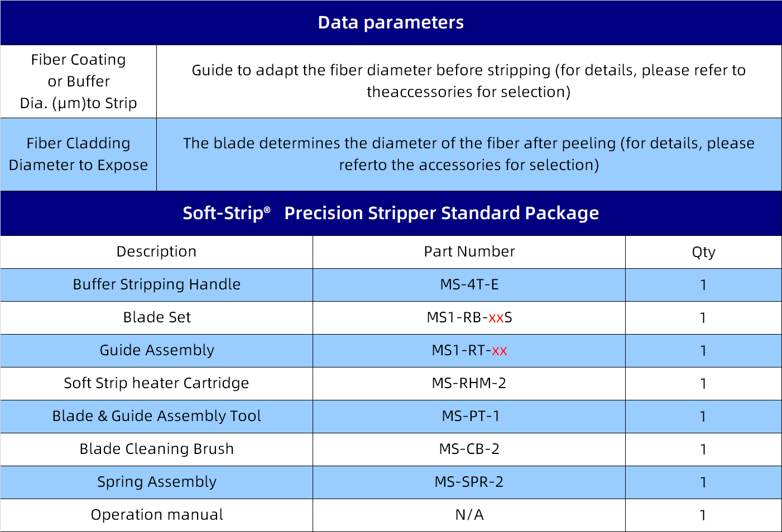Select the guide fiber diameter description text
The image size is (782, 532).
(469, 81)
